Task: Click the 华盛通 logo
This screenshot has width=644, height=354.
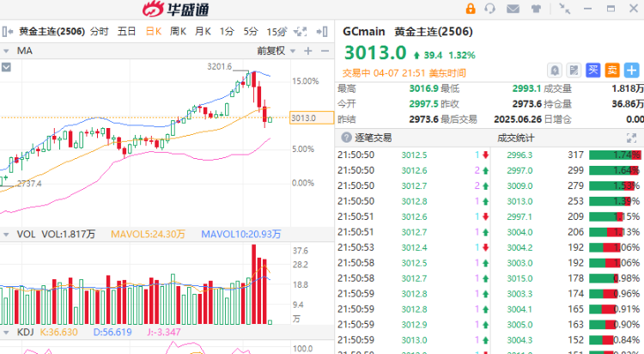Action: pos(176,9)
